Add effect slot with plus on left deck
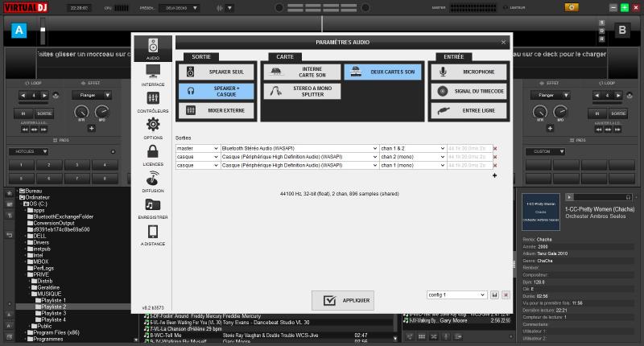This screenshot has height=346, width=644. click(91, 129)
